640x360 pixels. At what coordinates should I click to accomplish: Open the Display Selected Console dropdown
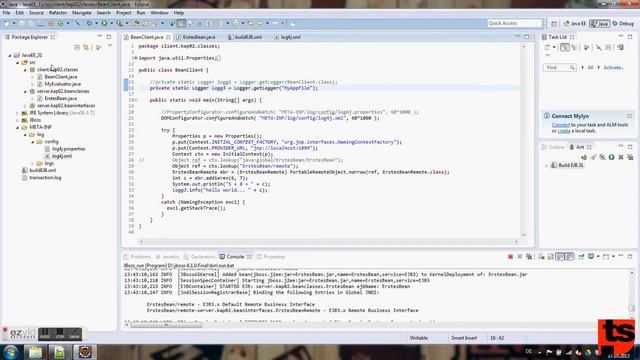[x=598, y=257]
